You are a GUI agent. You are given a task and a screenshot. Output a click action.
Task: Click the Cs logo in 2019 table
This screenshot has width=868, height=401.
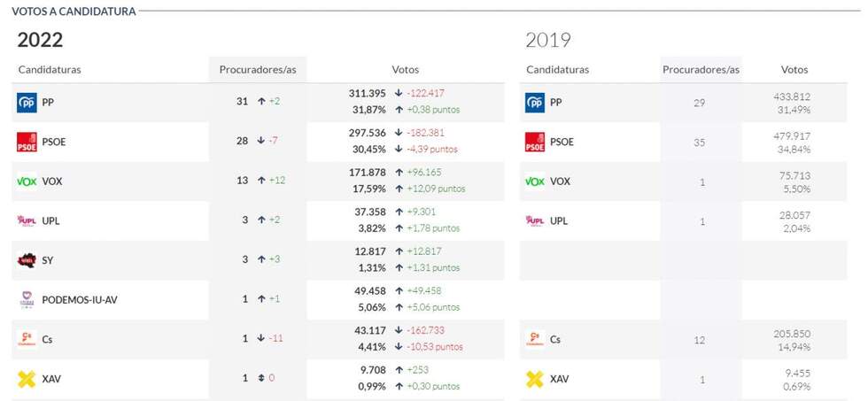(x=535, y=339)
